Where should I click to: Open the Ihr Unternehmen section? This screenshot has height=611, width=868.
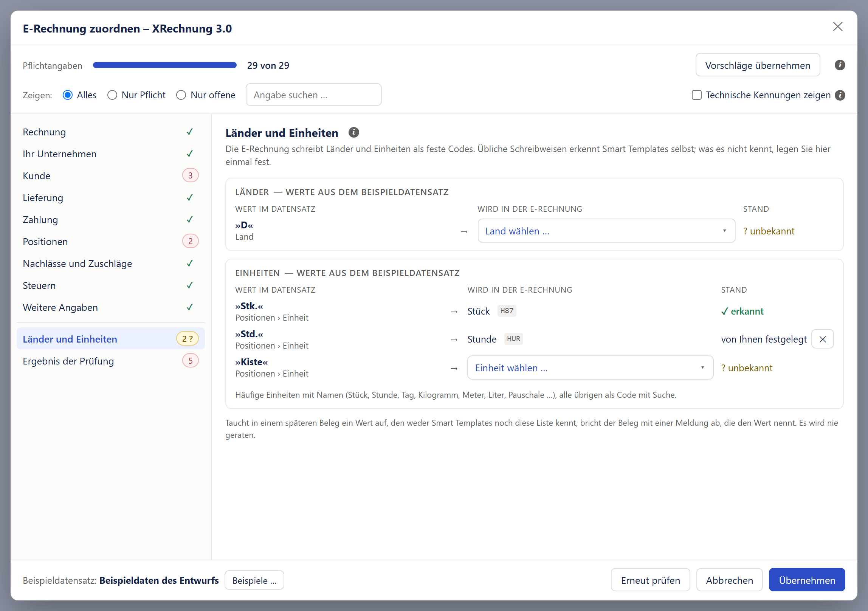pyautogui.click(x=111, y=154)
